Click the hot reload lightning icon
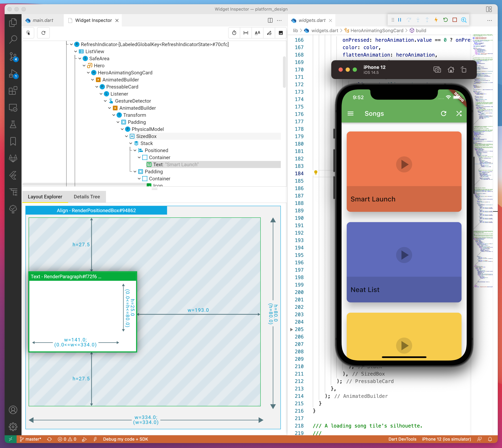Screen dimensions: 502x448 pyautogui.click(x=436, y=20)
